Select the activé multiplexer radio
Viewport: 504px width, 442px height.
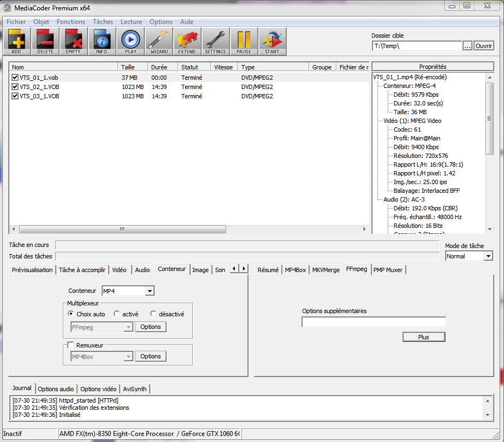point(117,314)
